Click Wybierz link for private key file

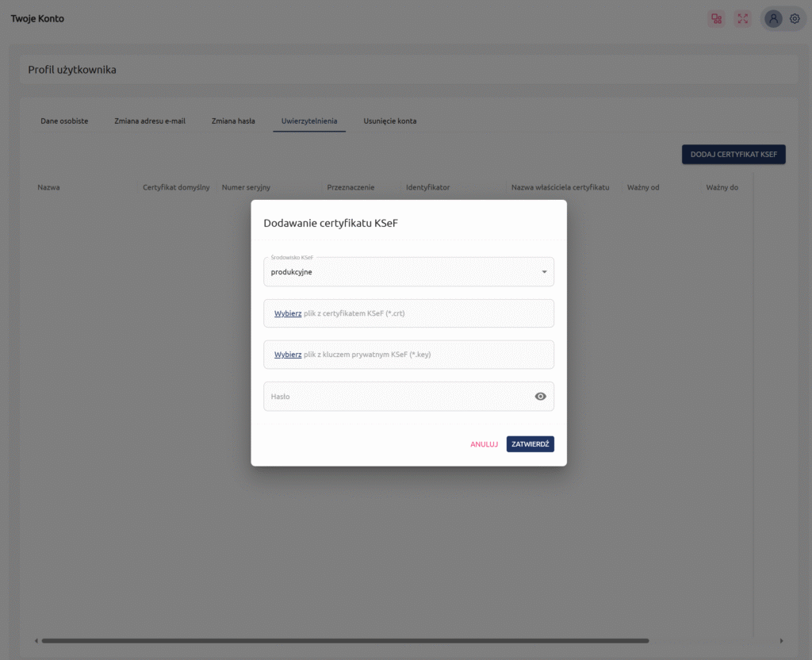tap(288, 355)
